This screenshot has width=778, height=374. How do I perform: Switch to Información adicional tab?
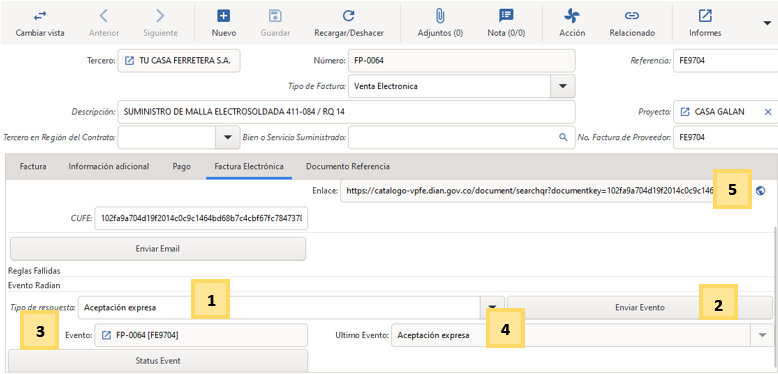point(109,167)
